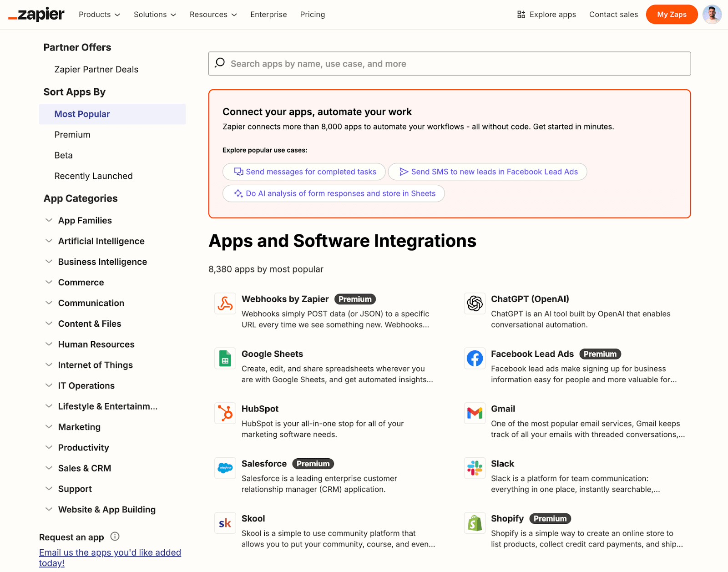Click the My Zaps button
728x572 pixels.
[672, 15]
